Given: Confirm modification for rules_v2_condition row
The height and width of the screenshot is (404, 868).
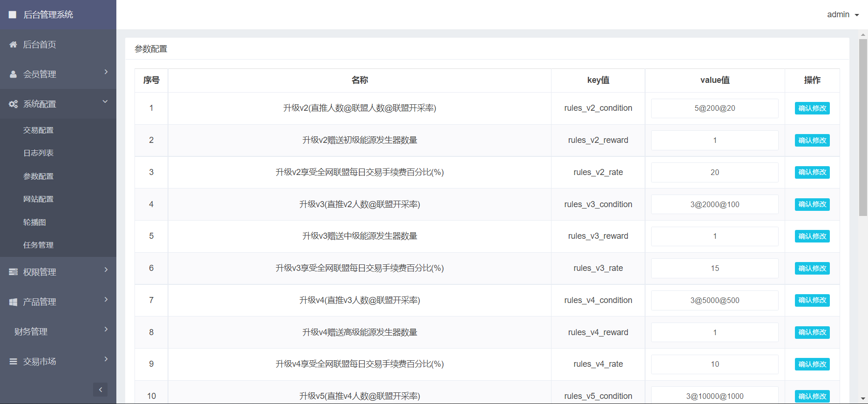Looking at the screenshot, I should point(812,108).
